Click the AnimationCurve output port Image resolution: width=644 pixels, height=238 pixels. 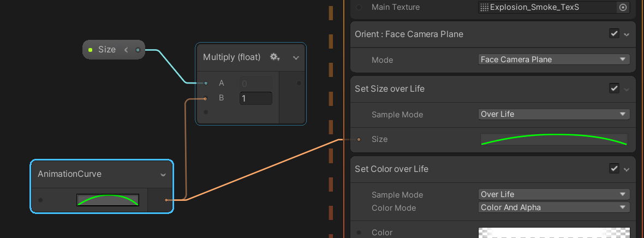click(166, 200)
